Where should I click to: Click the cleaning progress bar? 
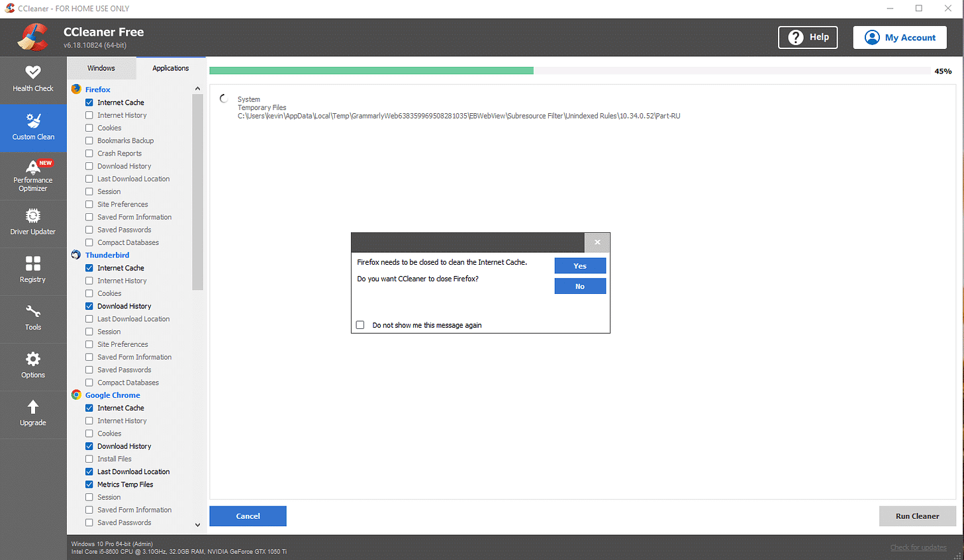tap(569, 71)
